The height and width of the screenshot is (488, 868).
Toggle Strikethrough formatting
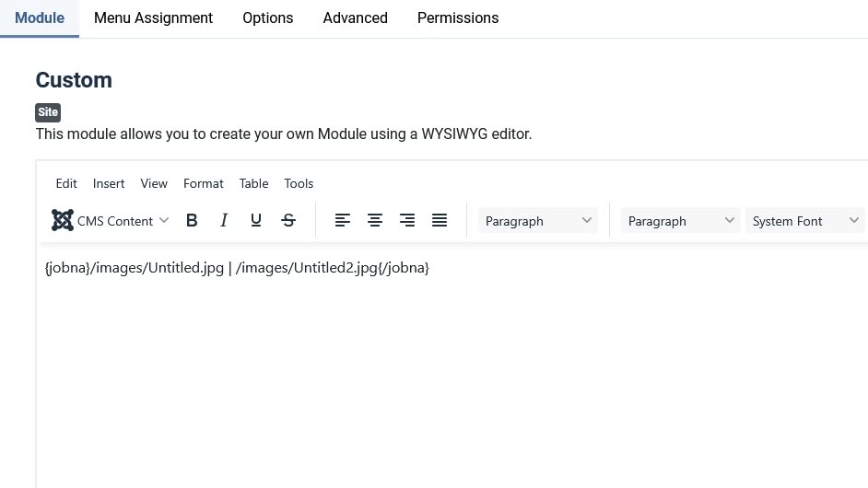288,221
